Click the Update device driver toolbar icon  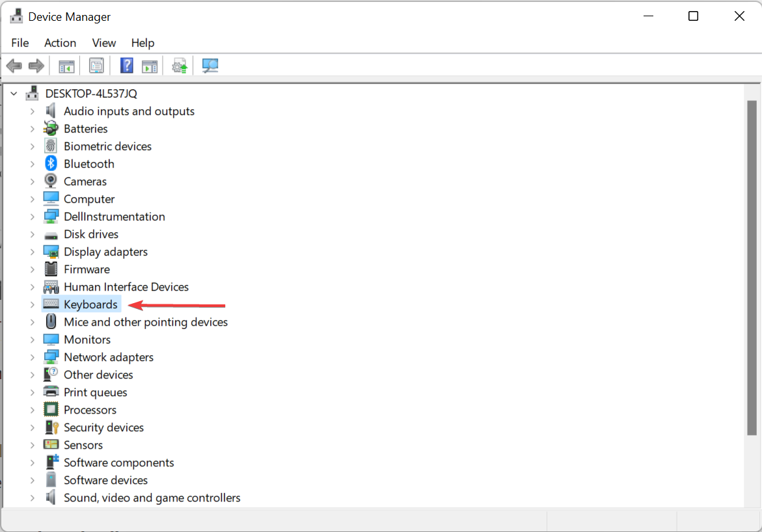tap(180, 66)
